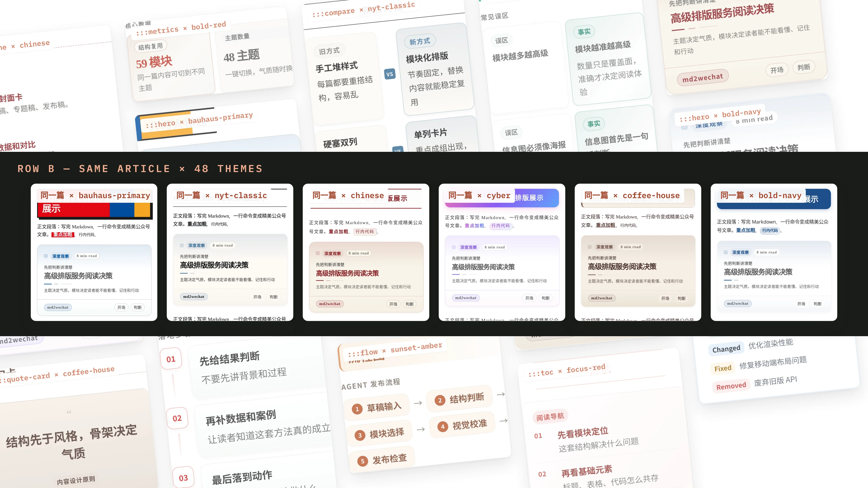Toggle the checkbox in the bauhaus-primary card
The image size is (868, 488).
[x=46, y=256]
